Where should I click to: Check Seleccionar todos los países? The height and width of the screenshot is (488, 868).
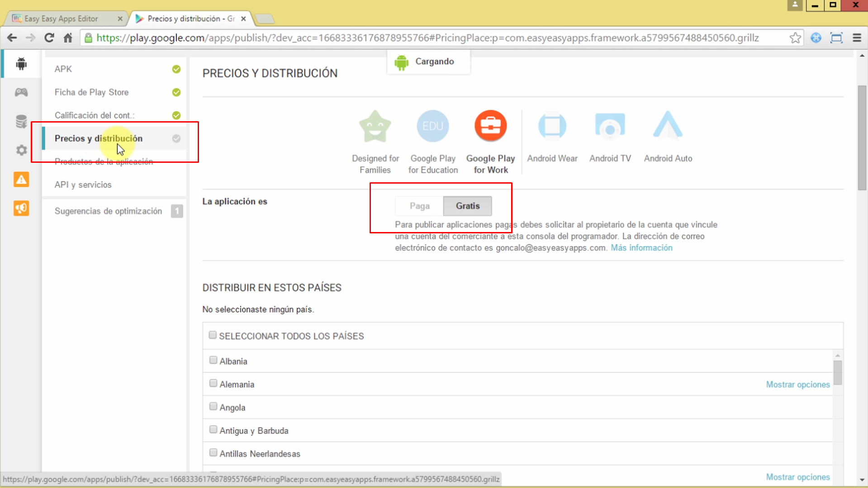[x=213, y=335]
